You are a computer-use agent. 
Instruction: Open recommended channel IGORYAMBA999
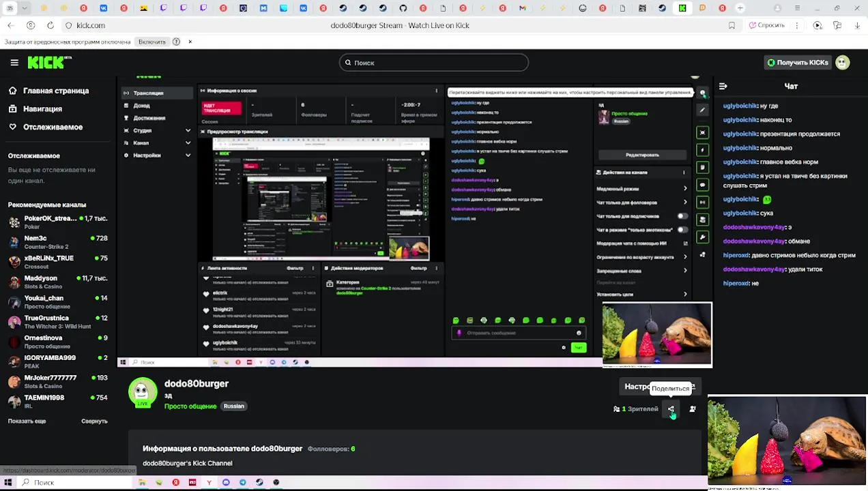click(x=57, y=361)
